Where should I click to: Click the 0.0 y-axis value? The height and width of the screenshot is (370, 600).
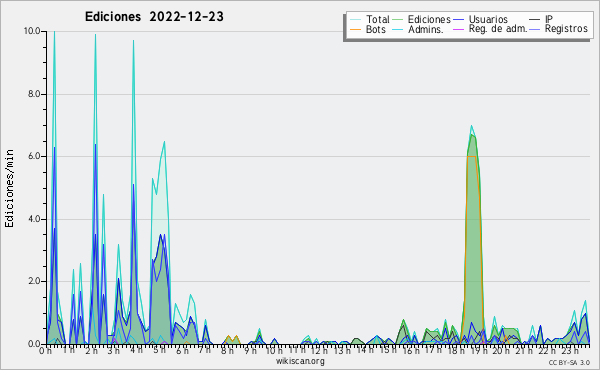coord(34,344)
